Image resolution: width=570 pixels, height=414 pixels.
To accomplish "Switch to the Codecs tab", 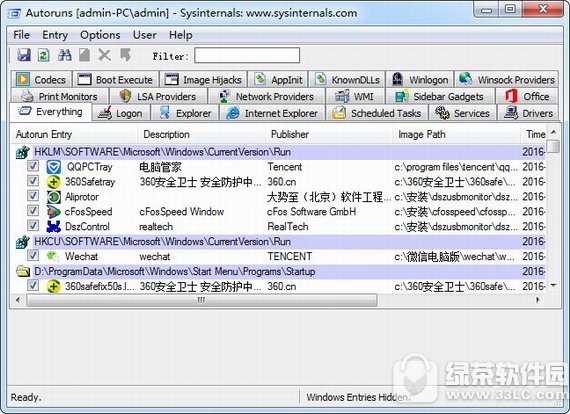I will point(41,79).
